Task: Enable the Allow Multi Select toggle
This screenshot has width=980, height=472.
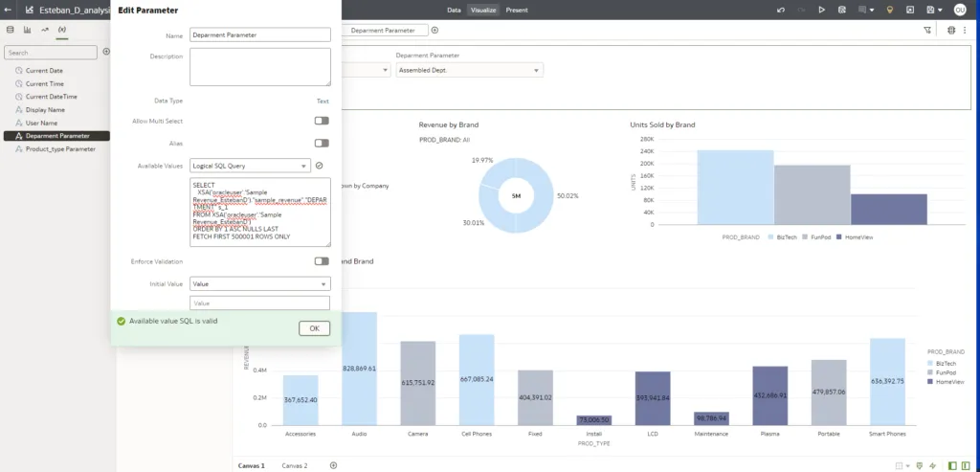Action: (322, 121)
